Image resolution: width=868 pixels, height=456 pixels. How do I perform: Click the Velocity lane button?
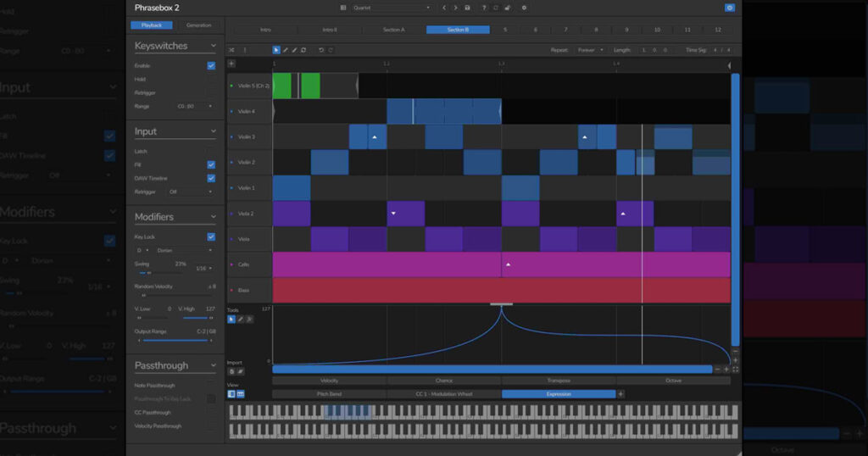330,381
